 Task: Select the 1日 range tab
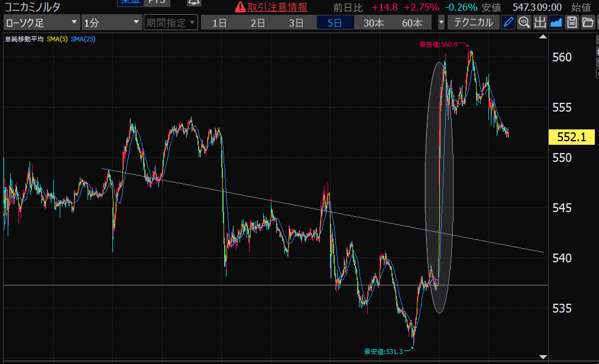point(219,23)
